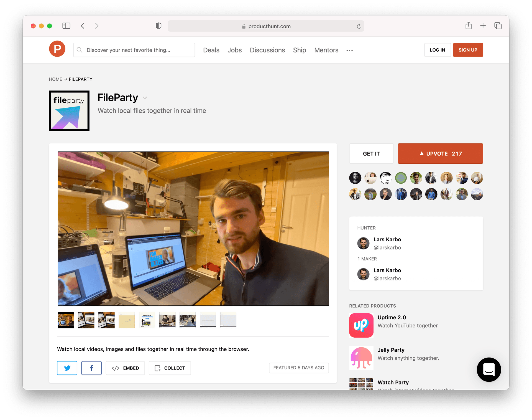Open the privacy shield icon

click(158, 26)
